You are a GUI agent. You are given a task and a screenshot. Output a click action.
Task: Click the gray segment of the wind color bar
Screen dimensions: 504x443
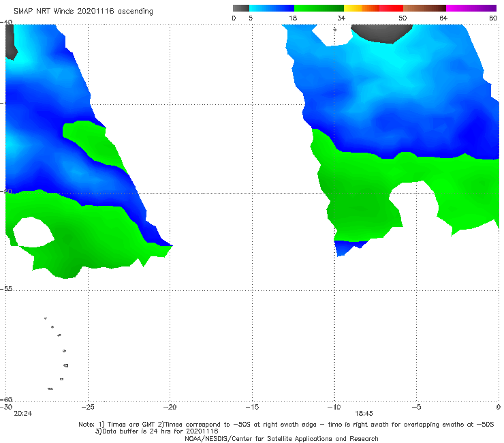coord(241,8)
